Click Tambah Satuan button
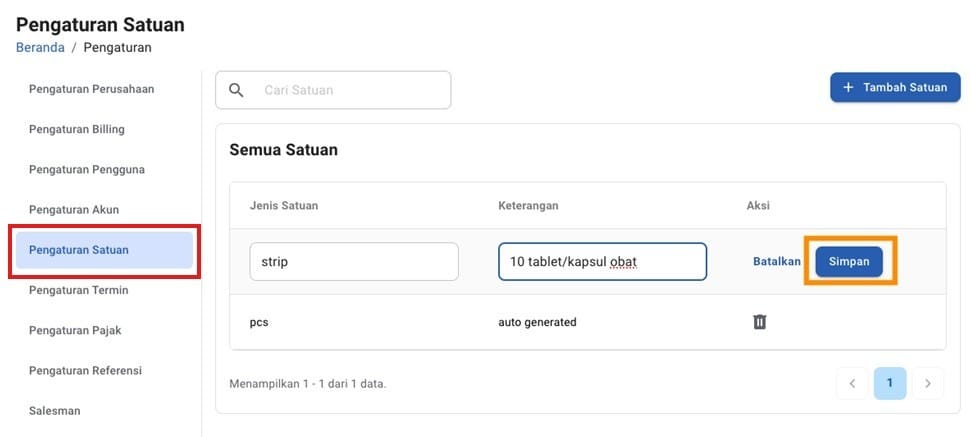 [x=895, y=87]
